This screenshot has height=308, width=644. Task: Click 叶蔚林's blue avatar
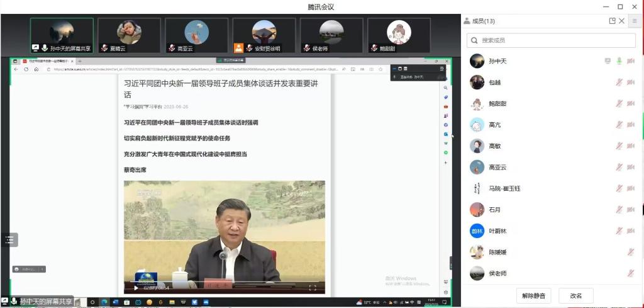click(477, 231)
